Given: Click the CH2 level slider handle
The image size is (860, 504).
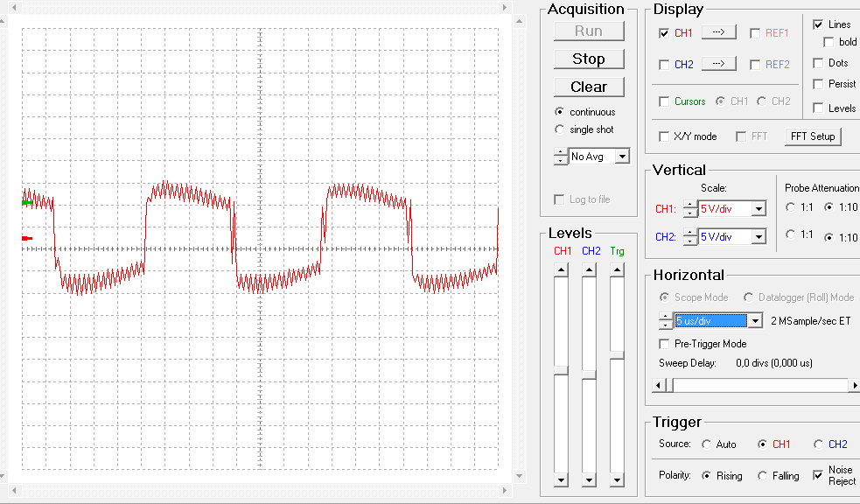Looking at the screenshot, I should click(589, 374).
